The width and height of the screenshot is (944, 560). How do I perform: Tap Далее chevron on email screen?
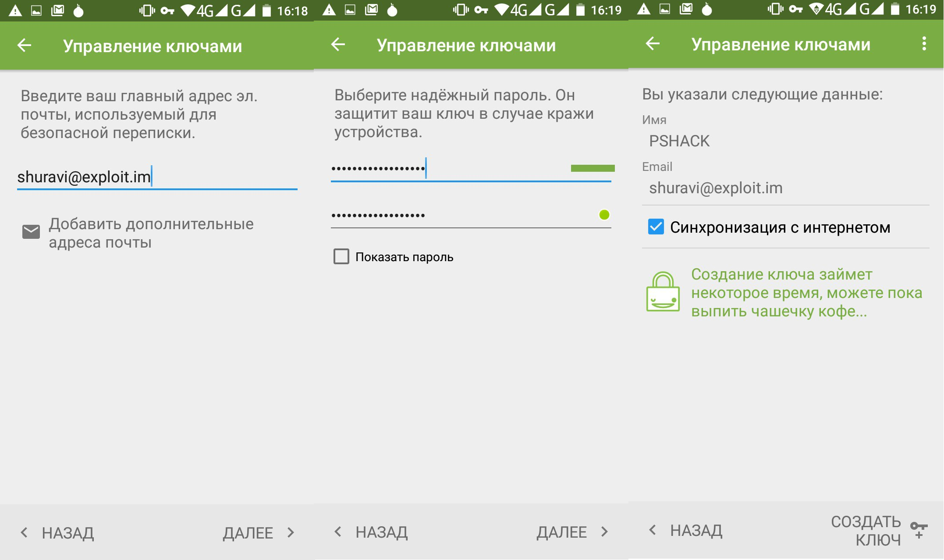click(x=291, y=532)
